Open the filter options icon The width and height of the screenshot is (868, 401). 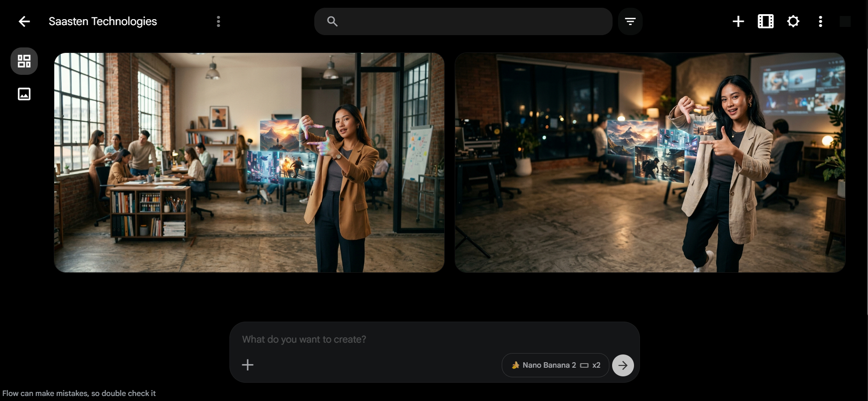tap(630, 21)
